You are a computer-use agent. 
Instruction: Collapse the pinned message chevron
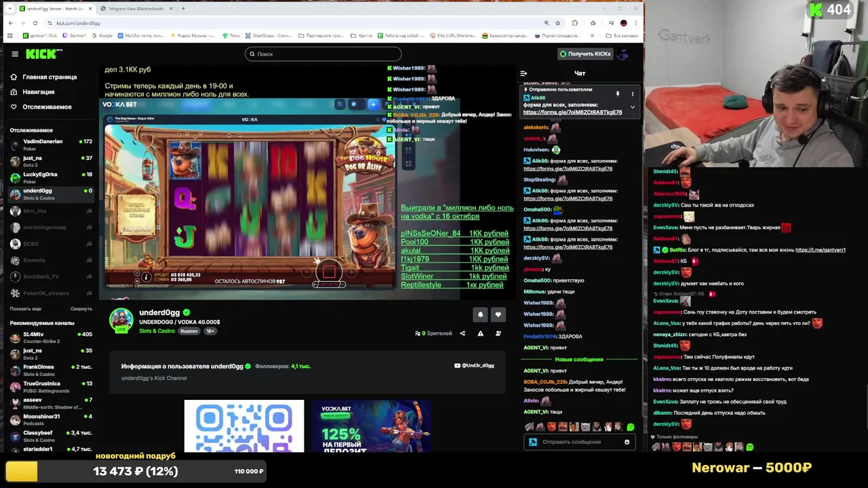[x=633, y=107]
